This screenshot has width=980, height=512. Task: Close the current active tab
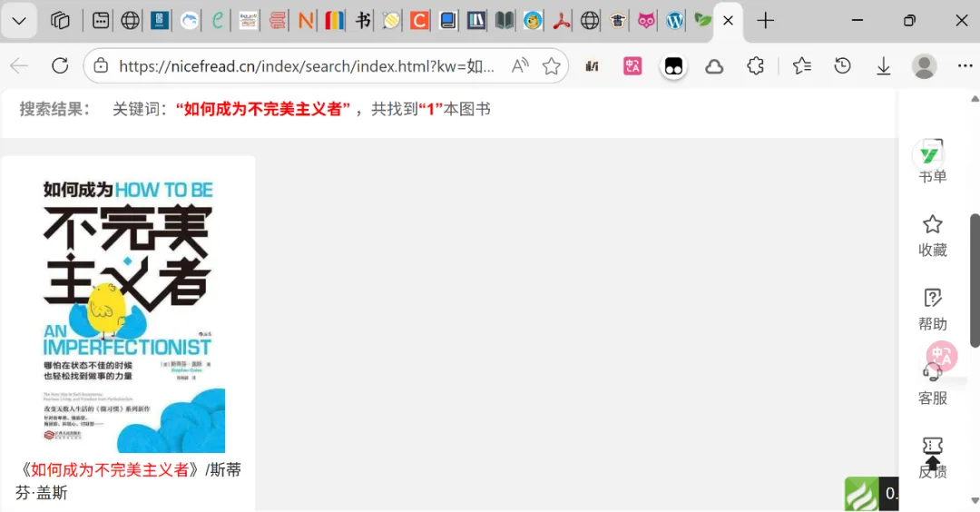click(728, 21)
